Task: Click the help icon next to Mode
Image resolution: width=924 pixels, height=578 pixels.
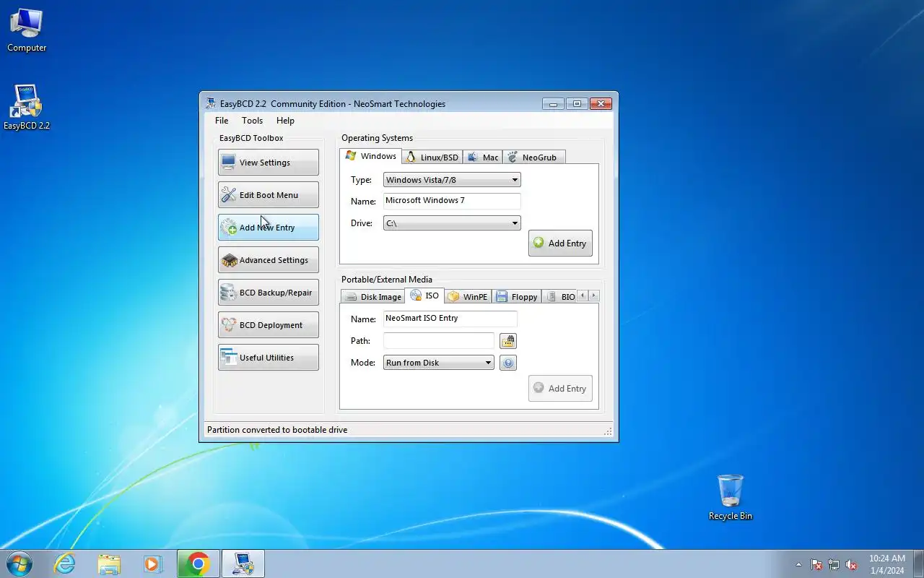Action: coord(508,363)
